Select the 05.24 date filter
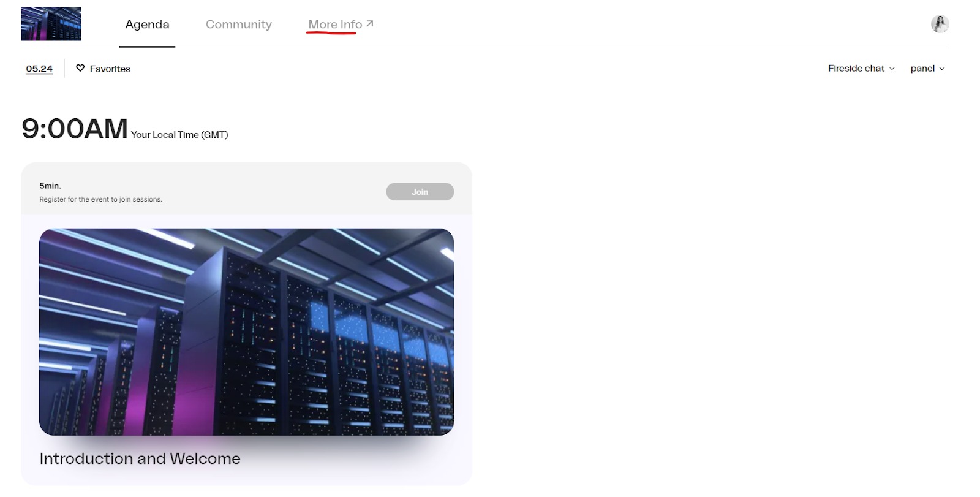 tap(39, 69)
